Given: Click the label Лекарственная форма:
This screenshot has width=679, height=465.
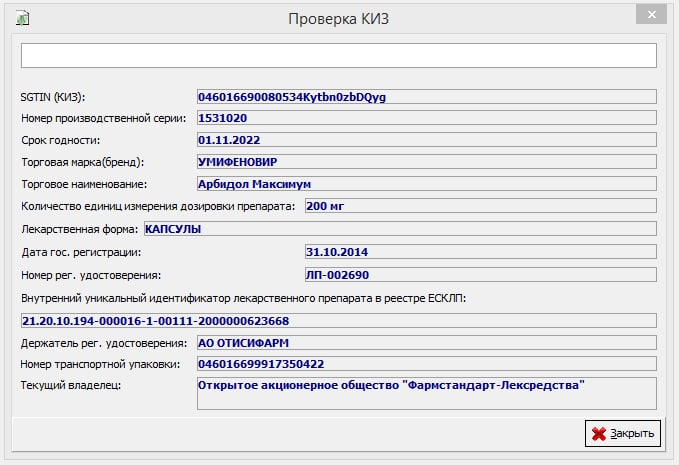Looking at the screenshot, I should (x=80, y=229).
